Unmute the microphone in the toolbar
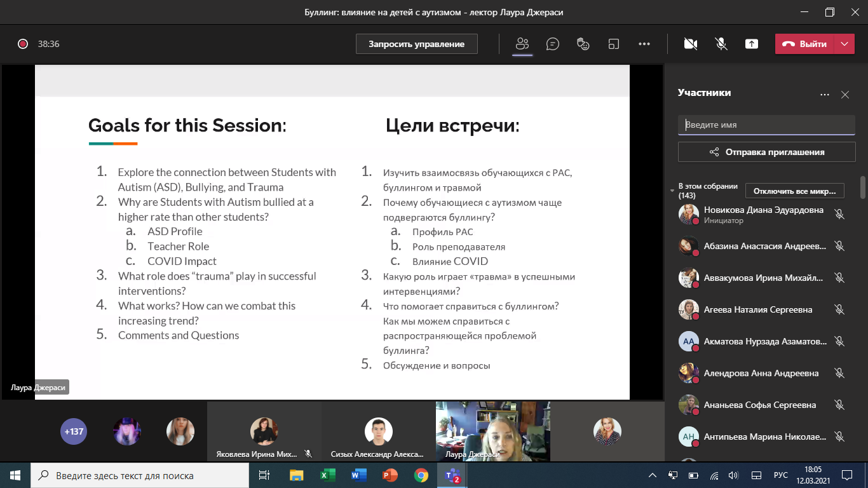This screenshot has width=868, height=488. coord(721,44)
